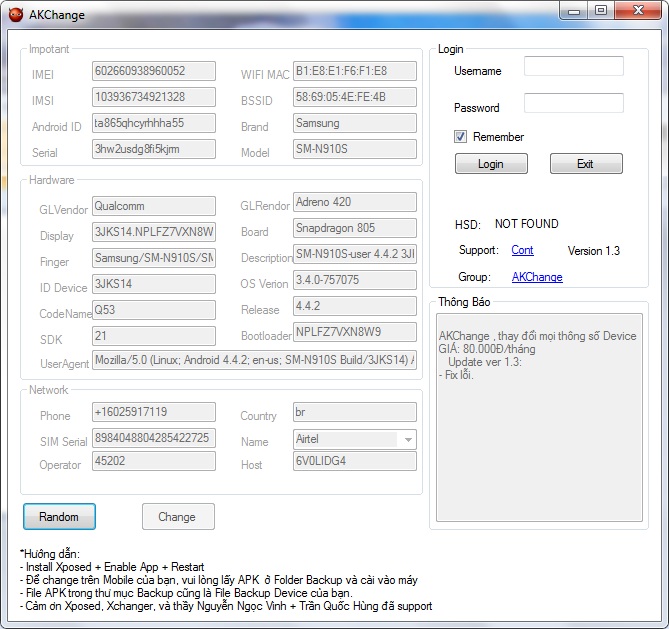Click the NOT FOUND HSD status text
The image size is (669, 629).
coord(526,224)
